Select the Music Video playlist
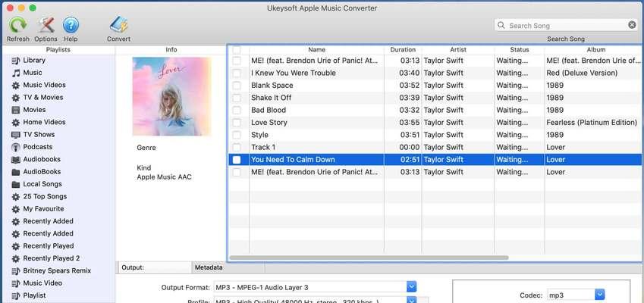Screen dimensions: 644x303 [x=42, y=283]
